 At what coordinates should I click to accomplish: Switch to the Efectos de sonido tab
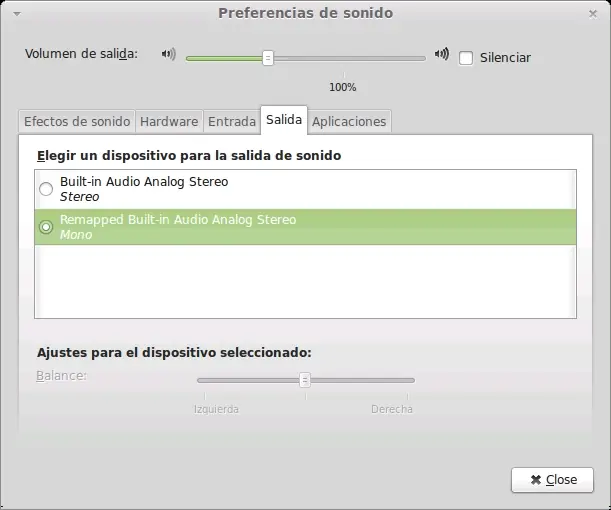click(x=77, y=122)
